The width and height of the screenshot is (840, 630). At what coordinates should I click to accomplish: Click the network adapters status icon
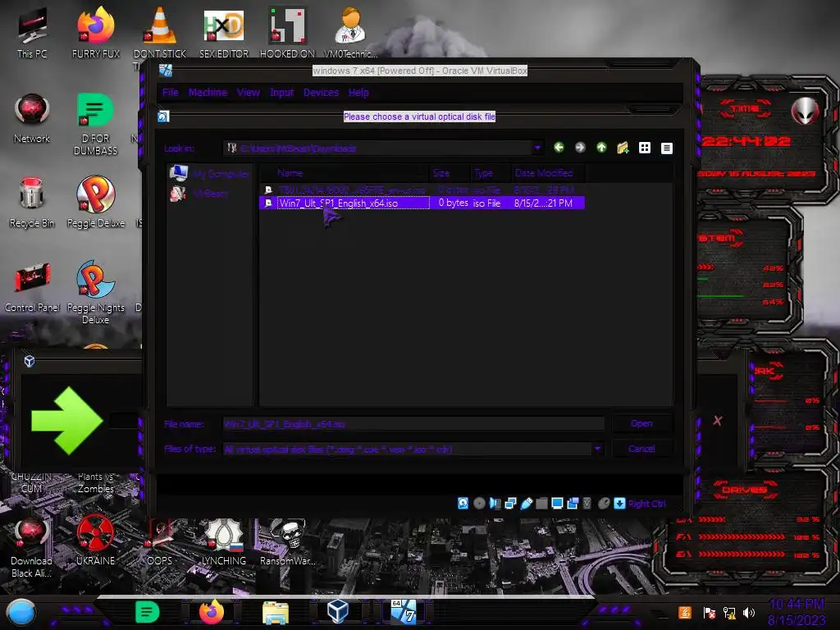coord(510,503)
